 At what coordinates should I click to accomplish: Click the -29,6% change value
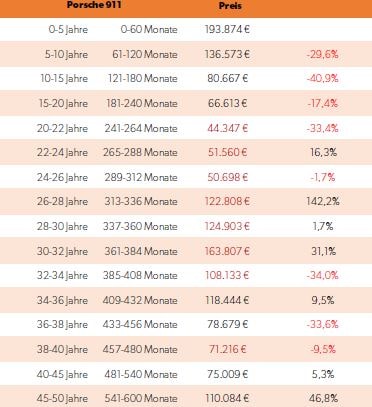[x=323, y=54]
